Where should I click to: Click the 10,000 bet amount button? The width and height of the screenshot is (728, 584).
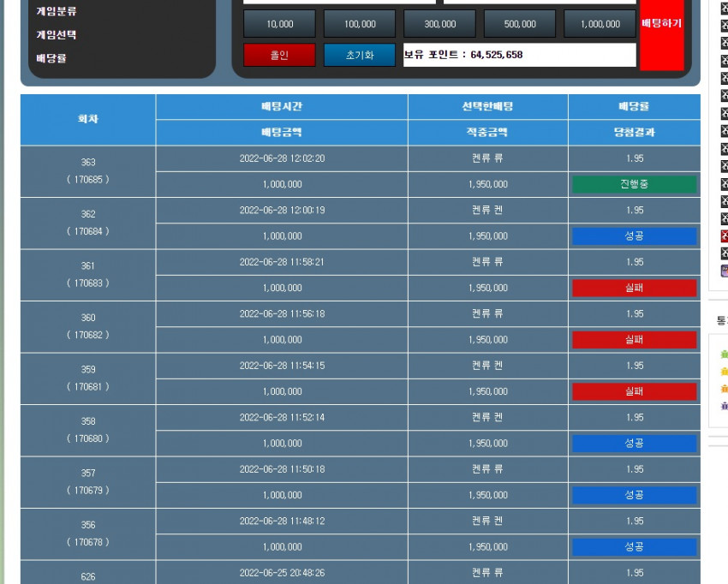click(279, 24)
